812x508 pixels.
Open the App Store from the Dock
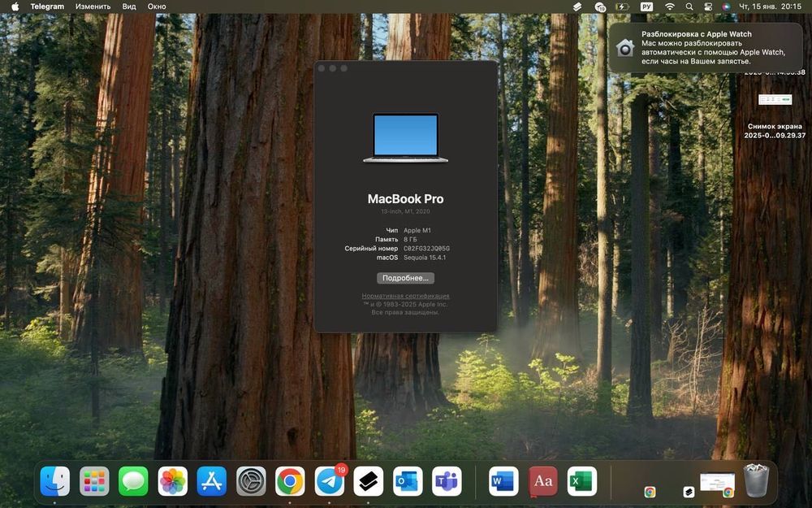212,481
